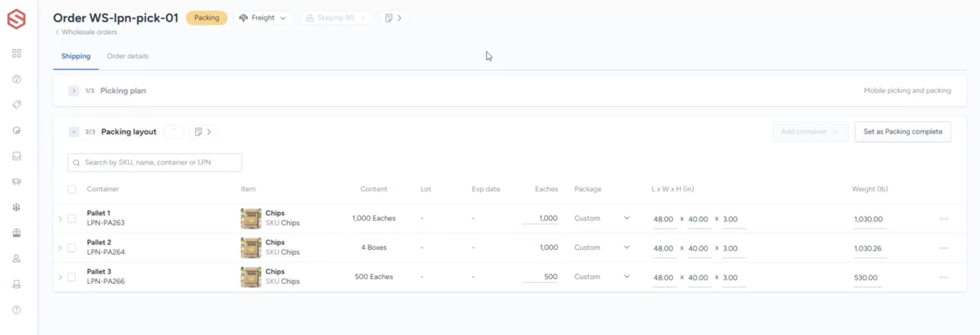This screenshot has height=335, width=980.
Task: Check the Pallet 1 row checkbox
Action: (71, 219)
